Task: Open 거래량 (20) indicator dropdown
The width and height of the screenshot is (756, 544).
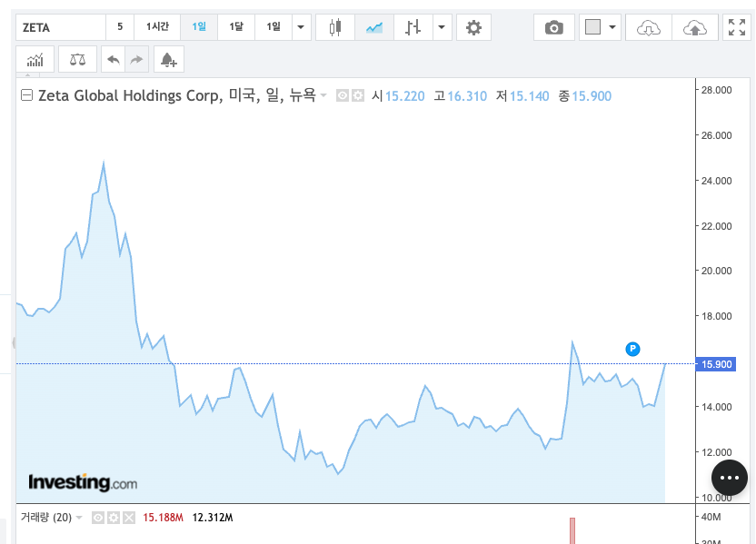Action: (79, 518)
